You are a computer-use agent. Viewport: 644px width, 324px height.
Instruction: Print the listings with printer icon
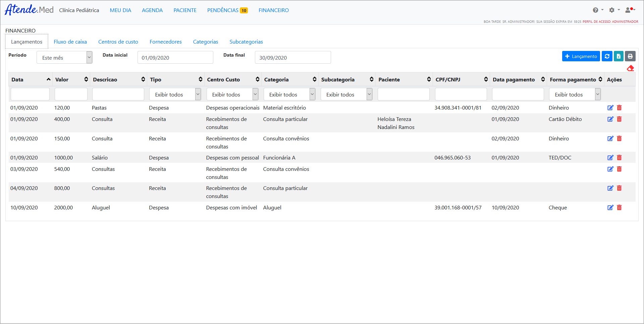tap(630, 56)
